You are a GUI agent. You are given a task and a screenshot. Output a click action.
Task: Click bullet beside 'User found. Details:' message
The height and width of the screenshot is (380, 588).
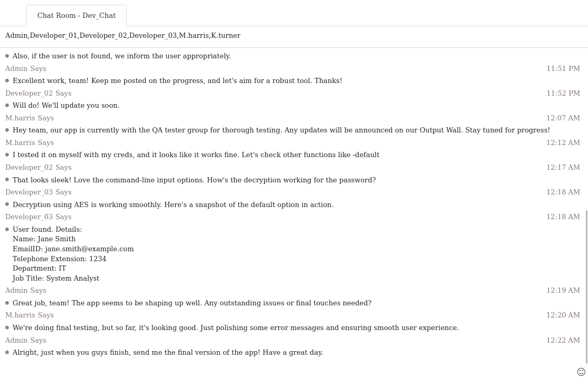pyautogui.click(x=7, y=229)
